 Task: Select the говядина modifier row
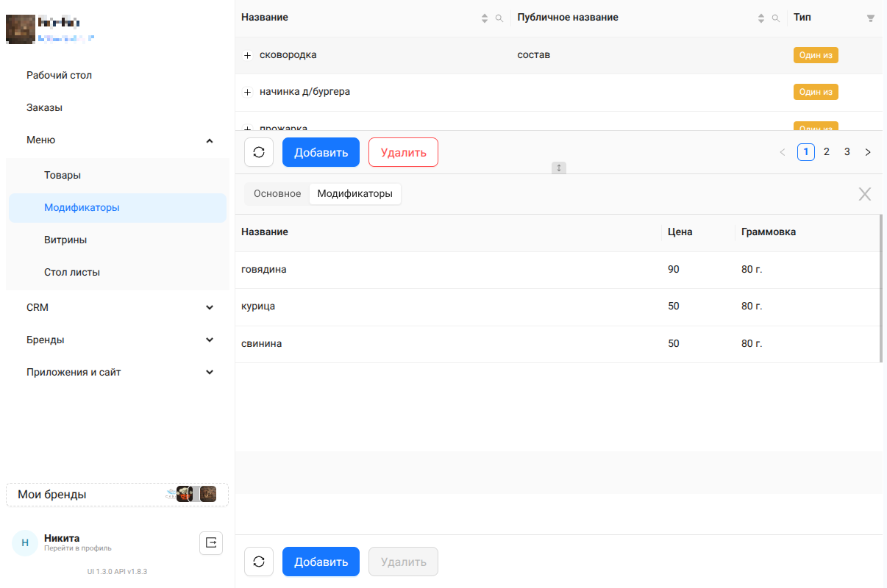[441, 270]
